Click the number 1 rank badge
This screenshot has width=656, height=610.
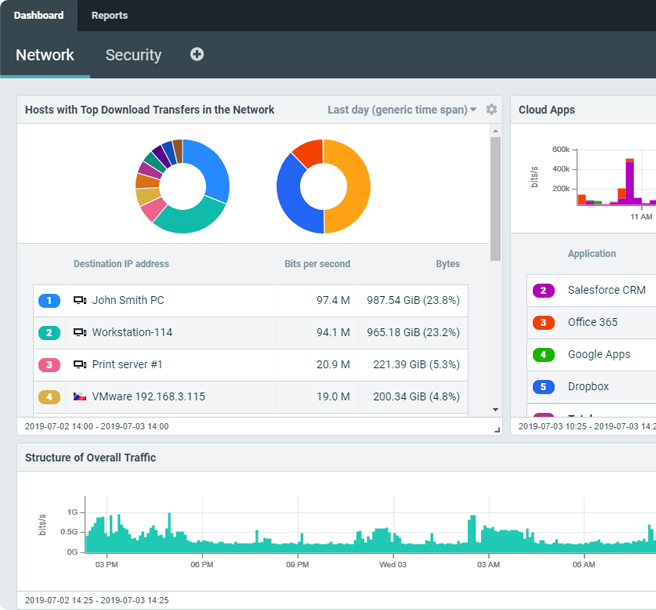49,300
